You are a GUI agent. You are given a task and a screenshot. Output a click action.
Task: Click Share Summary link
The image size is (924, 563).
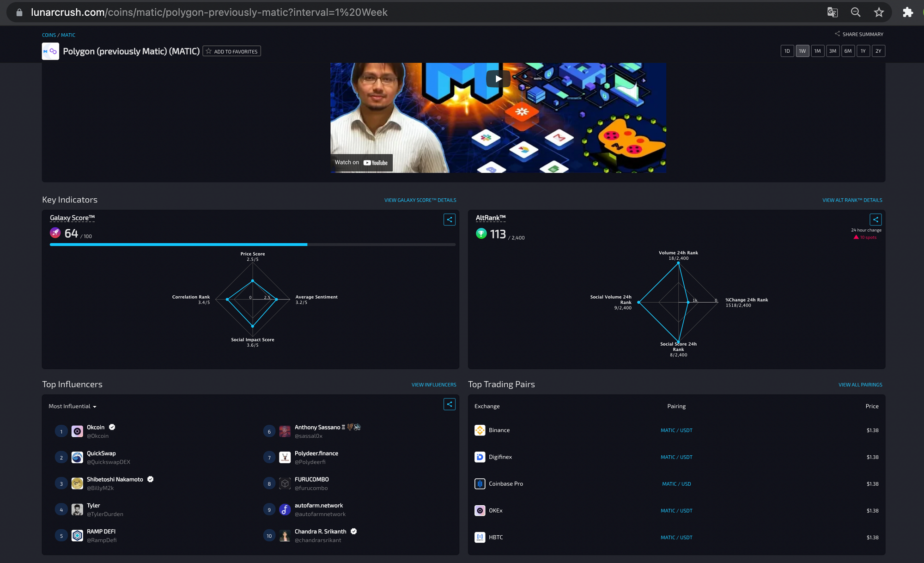[859, 34]
